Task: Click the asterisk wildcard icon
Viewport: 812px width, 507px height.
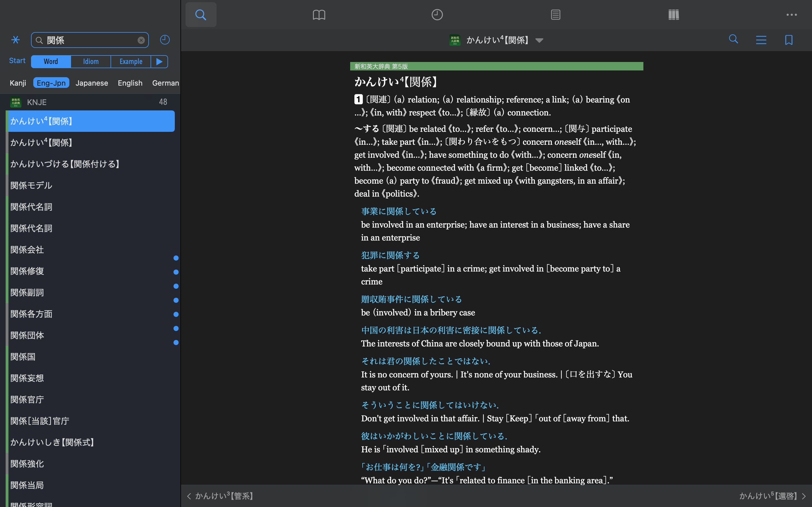Action: pos(16,40)
